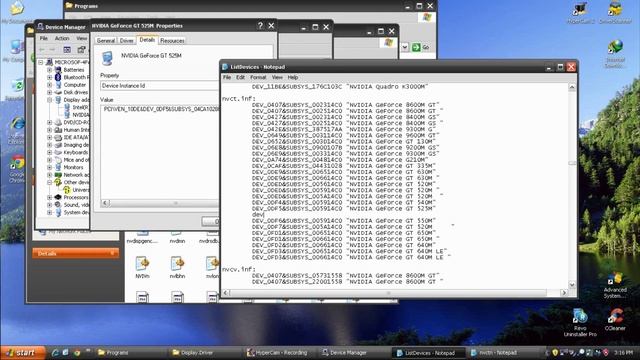This screenshot has width=640, height=360.
Task: Open the address bar dropdown next to Go
Action: [x=404, y=47]
